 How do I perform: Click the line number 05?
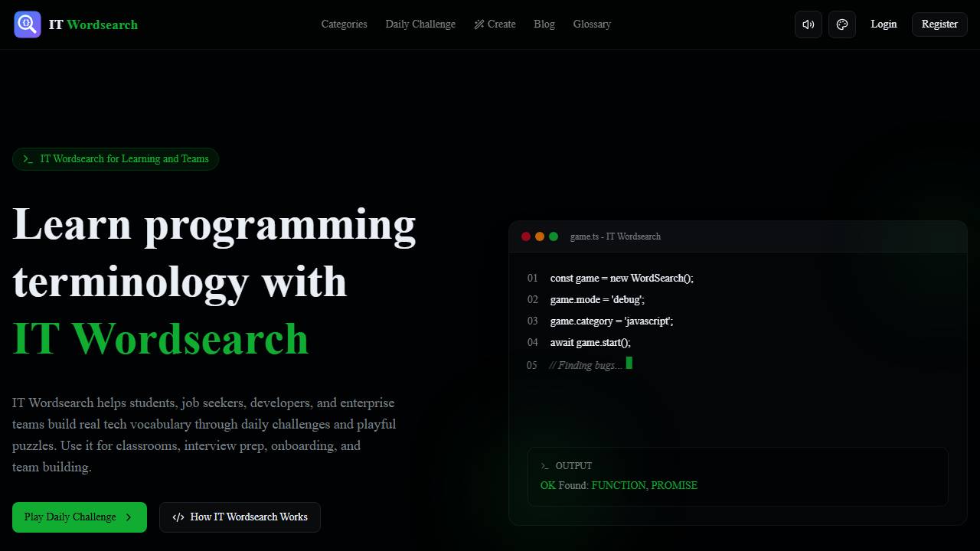532,365
